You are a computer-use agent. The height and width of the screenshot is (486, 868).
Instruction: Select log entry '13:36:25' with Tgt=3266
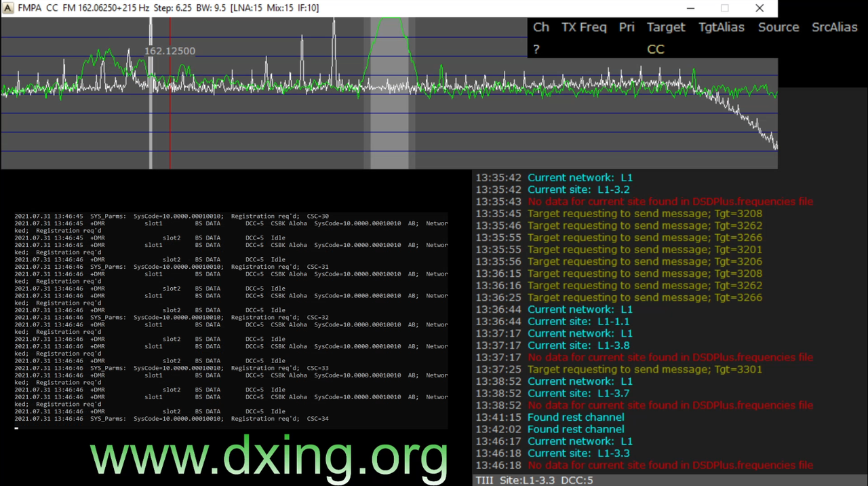(x=619, y=297)
